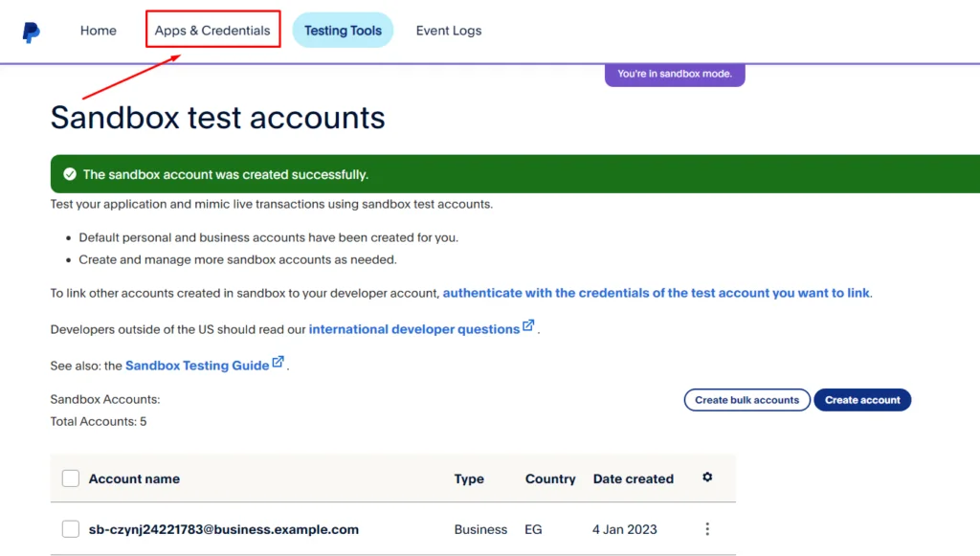Open the international developer questions link
This screenshot has height=556, width=980.
tap(414, 329)
